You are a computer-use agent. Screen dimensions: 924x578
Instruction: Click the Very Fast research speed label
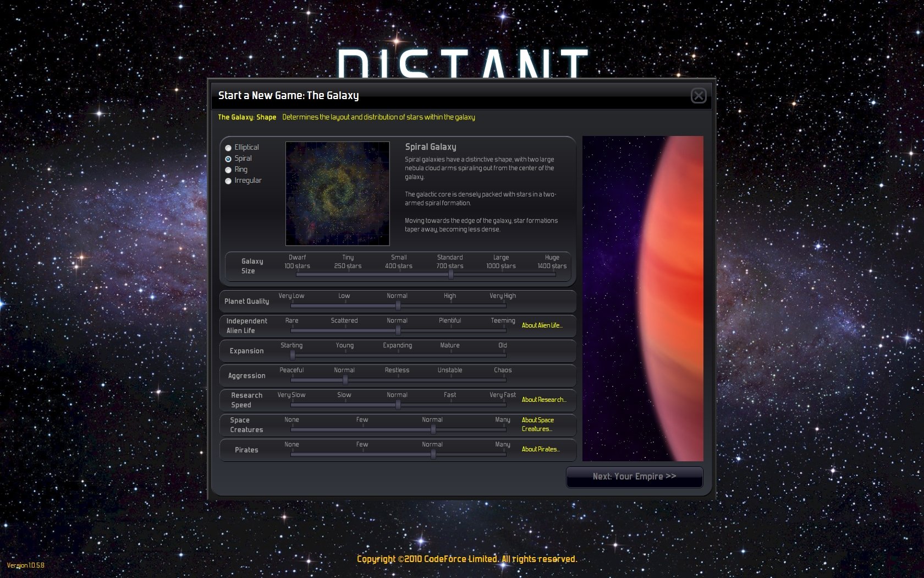503,395
